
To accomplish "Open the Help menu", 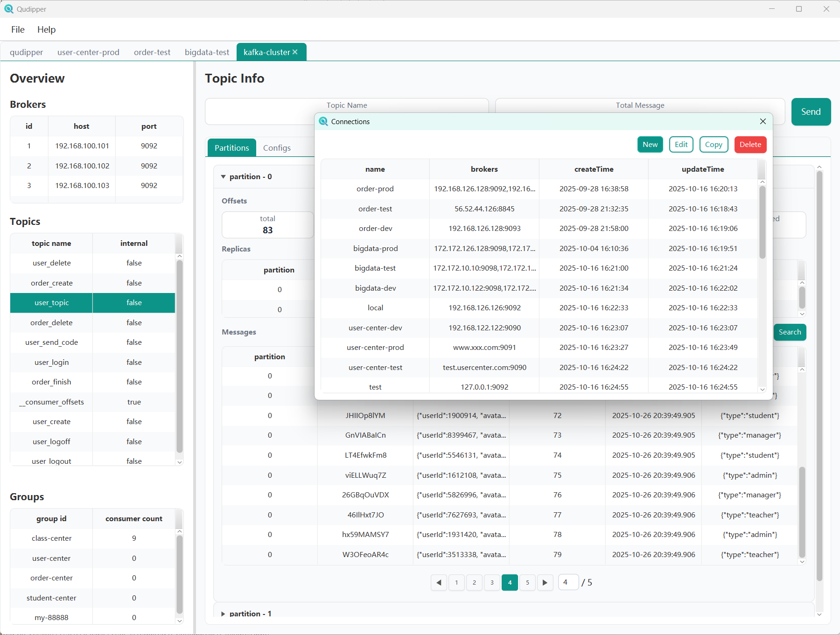I will click(x=46, y=29).
